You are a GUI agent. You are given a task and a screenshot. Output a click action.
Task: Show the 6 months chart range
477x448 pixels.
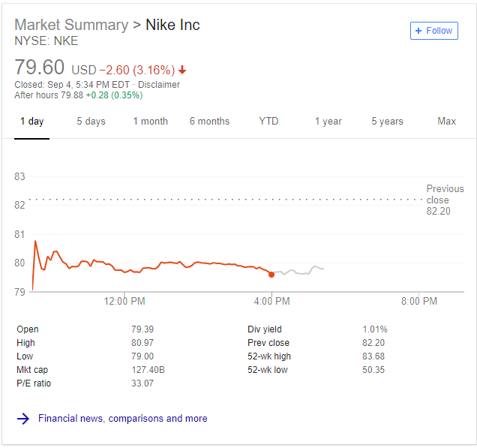click(209, 122)
